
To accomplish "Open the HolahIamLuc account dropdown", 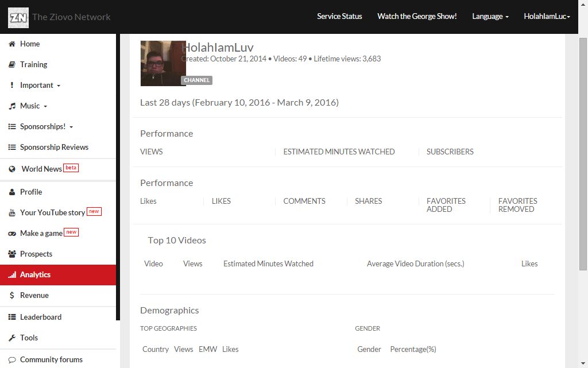I will [547, 17].
